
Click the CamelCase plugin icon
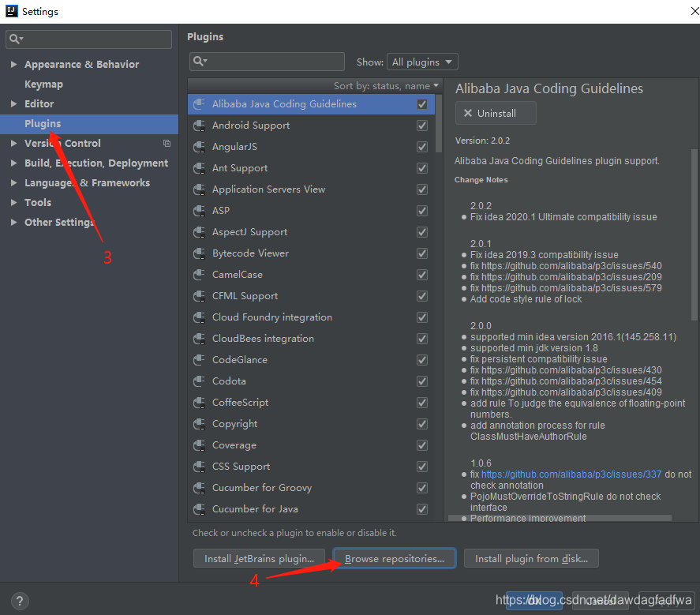tap(199, 275)
